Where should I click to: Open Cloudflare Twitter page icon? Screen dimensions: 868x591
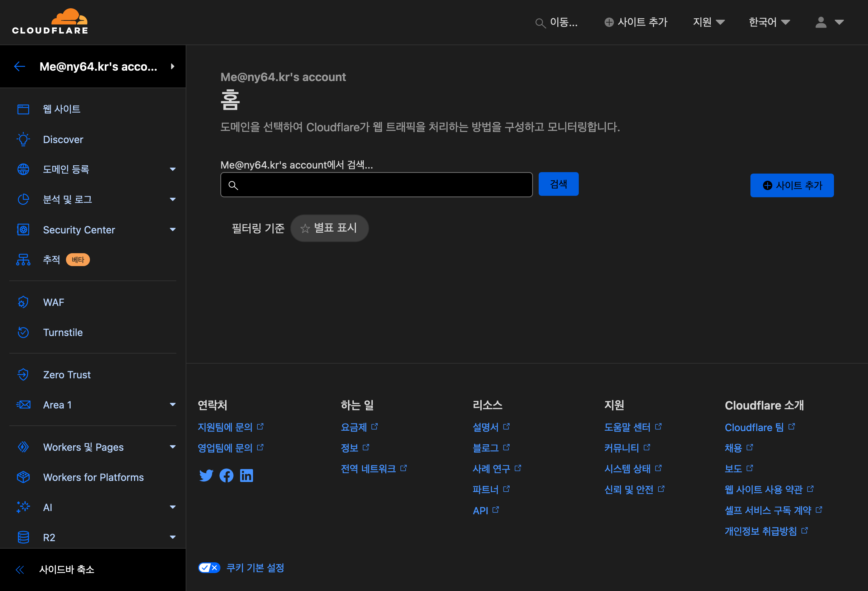(206, 476)
